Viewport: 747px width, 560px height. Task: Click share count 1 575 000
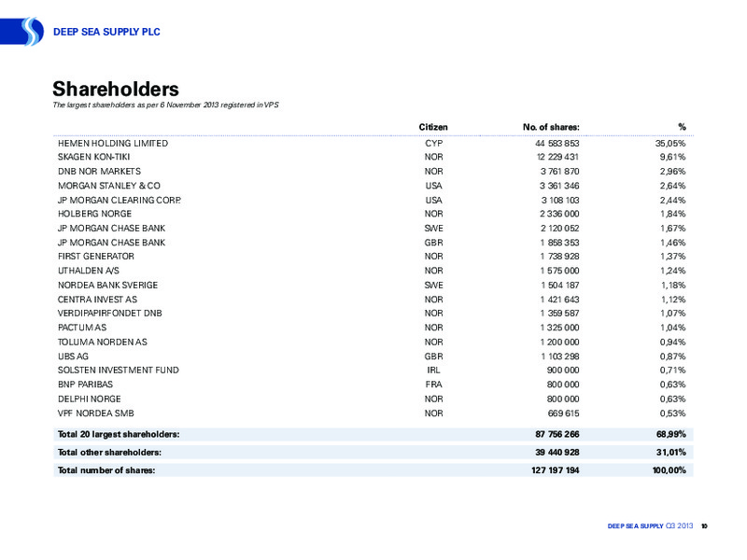pyautogui.click(x=560, y=271)
